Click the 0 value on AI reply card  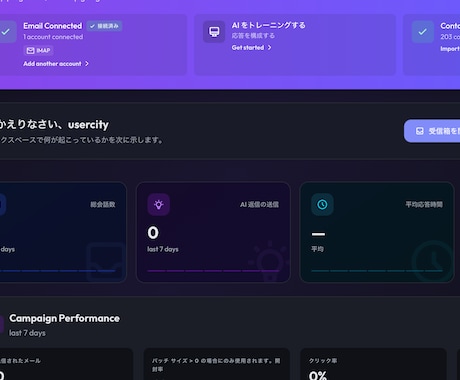pyautogui.click(x=153, y=233)
